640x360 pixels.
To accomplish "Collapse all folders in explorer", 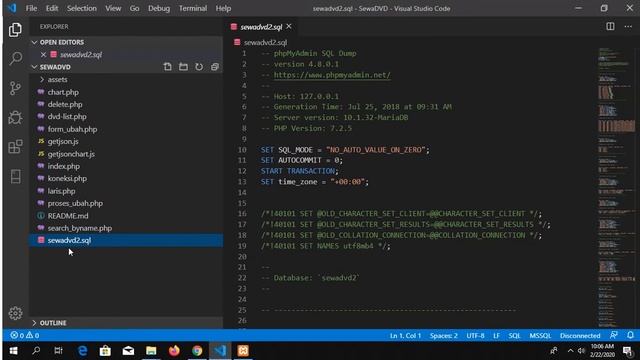I will coord(215,67).
